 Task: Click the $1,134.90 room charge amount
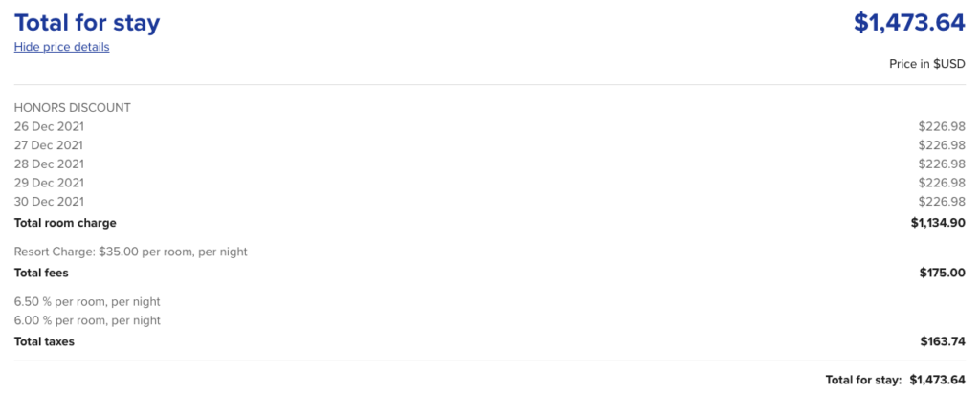[938, 223]
